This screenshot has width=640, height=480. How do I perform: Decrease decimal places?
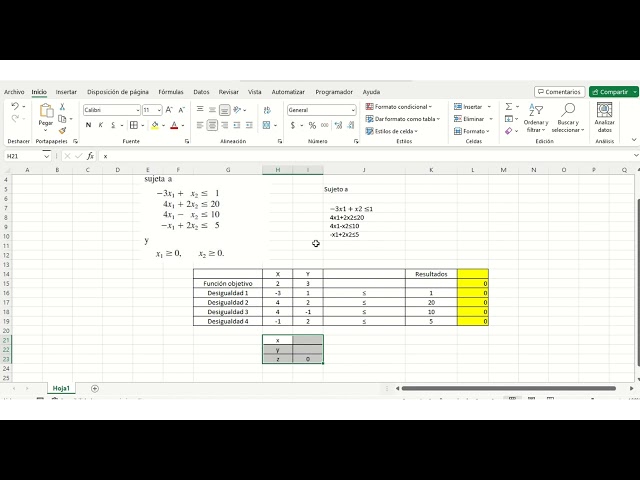click(x=351, y=125)
